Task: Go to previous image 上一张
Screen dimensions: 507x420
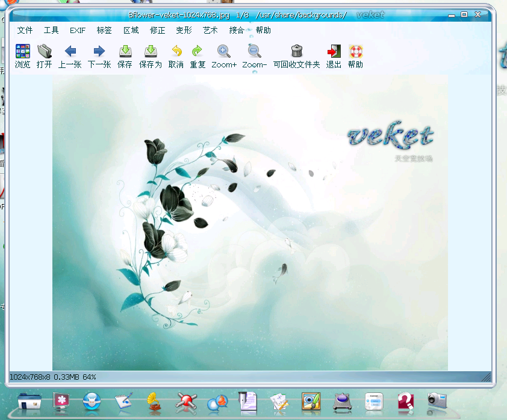Action: point(70,51)
